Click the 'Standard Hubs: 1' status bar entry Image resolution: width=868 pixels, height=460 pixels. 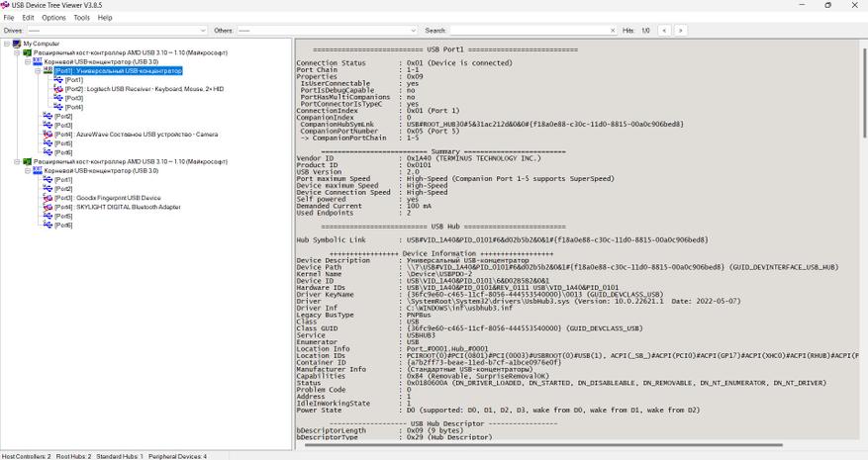pos(120,456)
